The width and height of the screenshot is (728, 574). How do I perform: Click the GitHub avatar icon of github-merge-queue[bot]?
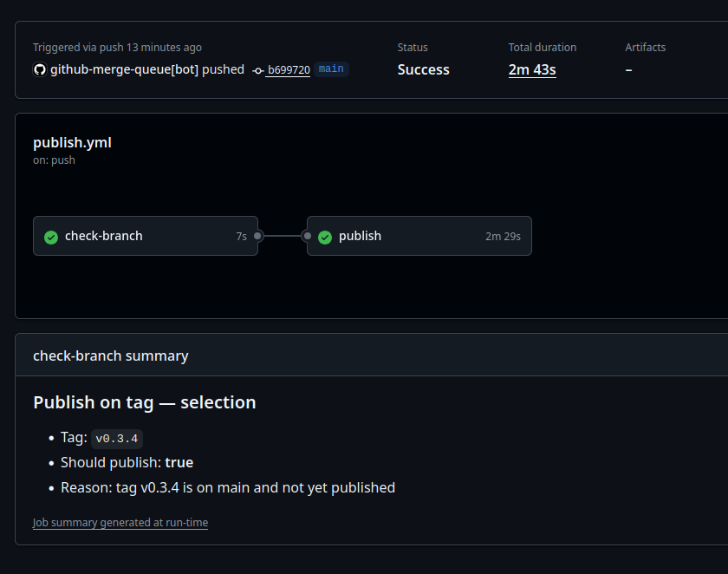[x=40, y=69]
